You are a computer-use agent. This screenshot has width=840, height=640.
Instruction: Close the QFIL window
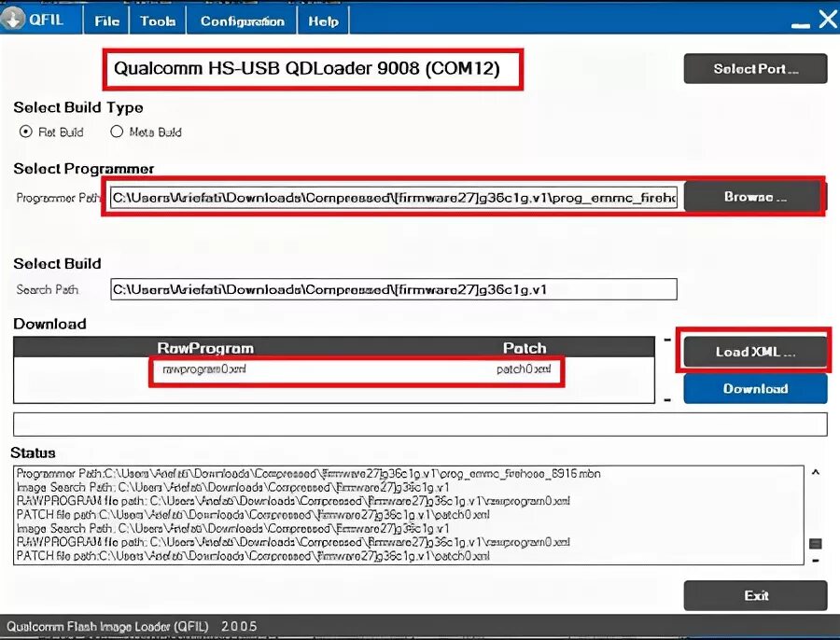tap(828, 20)
